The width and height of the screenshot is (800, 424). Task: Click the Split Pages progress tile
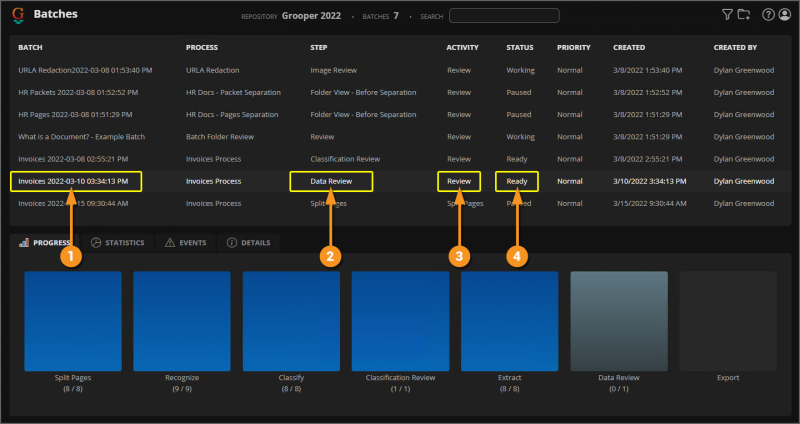tap(73, 320)
